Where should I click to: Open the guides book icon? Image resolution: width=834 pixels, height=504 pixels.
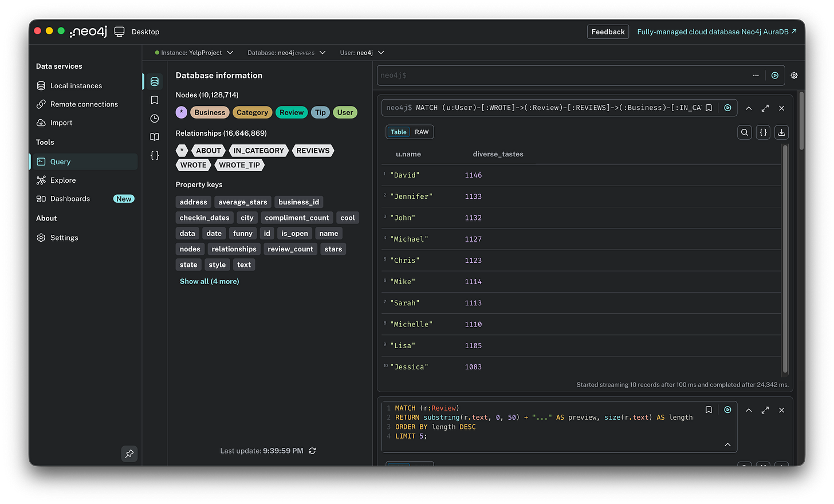154,137
